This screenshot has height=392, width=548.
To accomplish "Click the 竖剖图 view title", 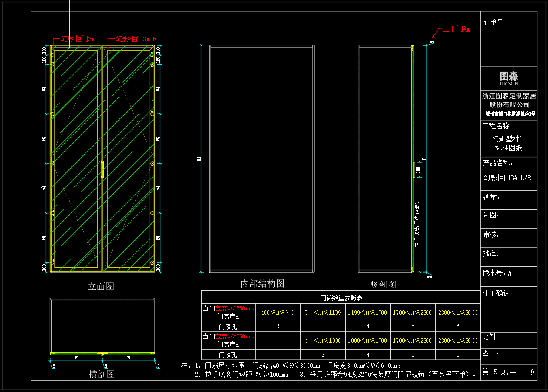I will tap(383, 285).
